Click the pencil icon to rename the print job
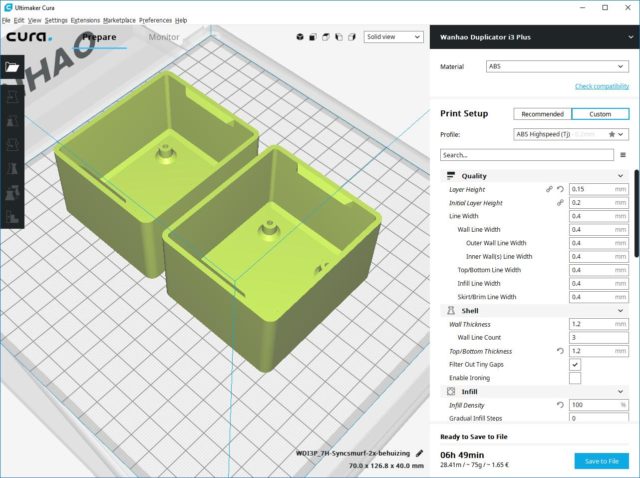 click(x=420, y=454)
